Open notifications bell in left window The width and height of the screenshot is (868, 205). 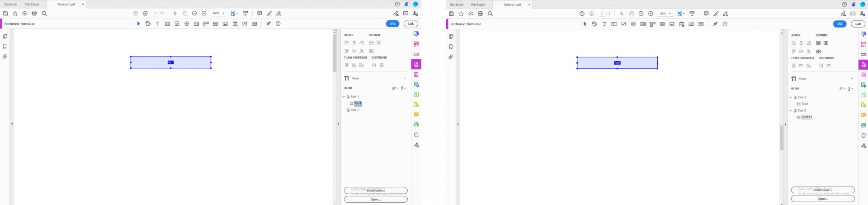pos(406,4)
